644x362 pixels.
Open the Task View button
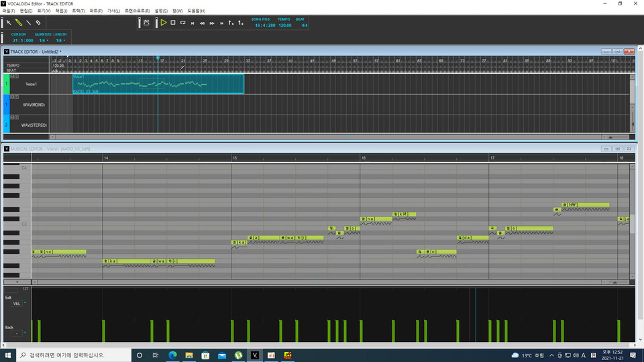point(156,355)
